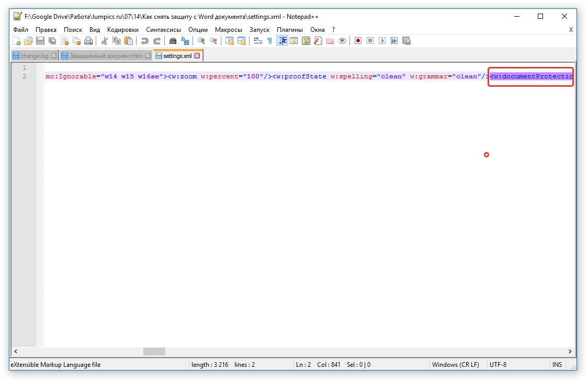Toggle Show All Characters pilcrow button
This screenshot has height=382, width=588.
coord(269,41)
